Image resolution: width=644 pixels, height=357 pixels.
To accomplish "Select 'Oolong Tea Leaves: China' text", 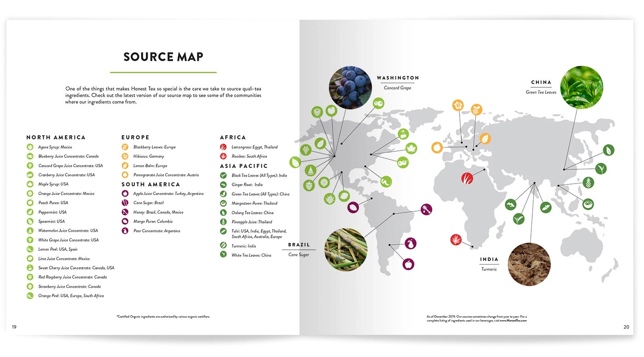I will point(253,213).
